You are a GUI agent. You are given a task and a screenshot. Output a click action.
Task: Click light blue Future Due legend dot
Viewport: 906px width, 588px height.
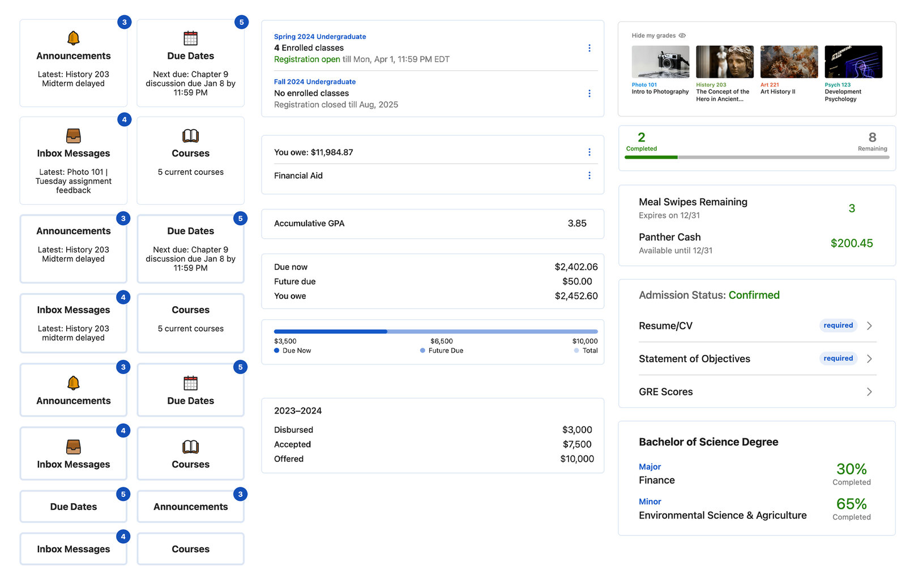tap(422, 350)
